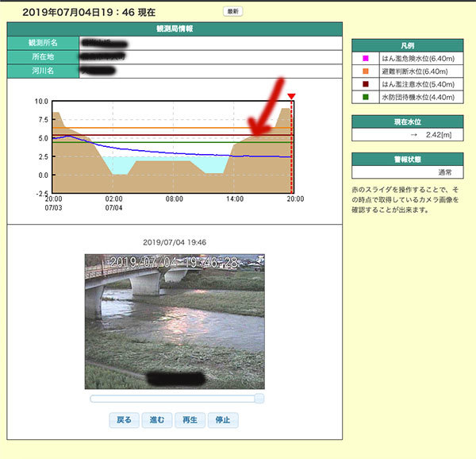This screenshot has height=459, width=476.
Task: Click the middle of the camera time slider track
Action: 175,398
